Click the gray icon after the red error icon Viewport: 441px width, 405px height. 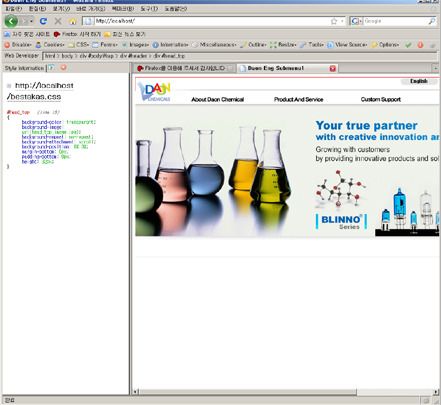point(432,45)
